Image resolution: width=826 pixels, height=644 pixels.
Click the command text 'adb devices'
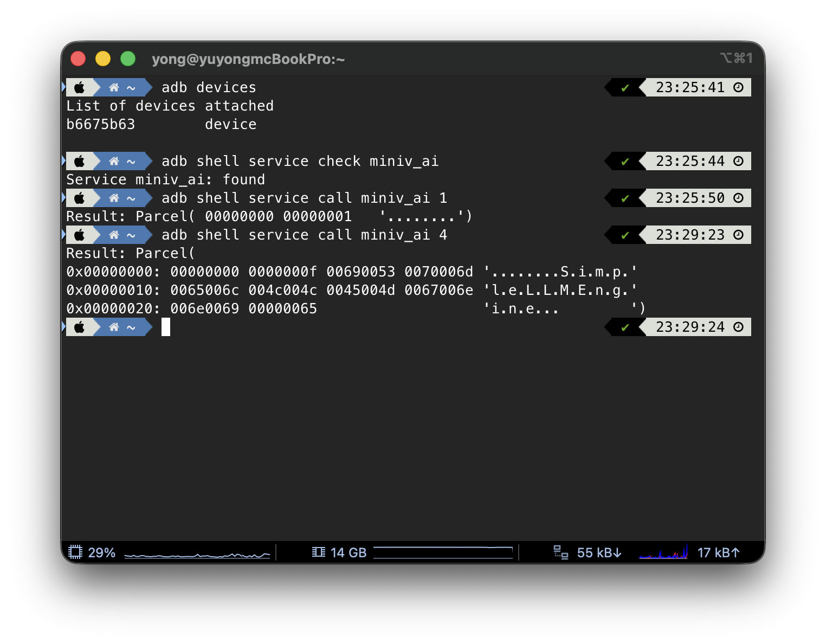coord(209,87)
